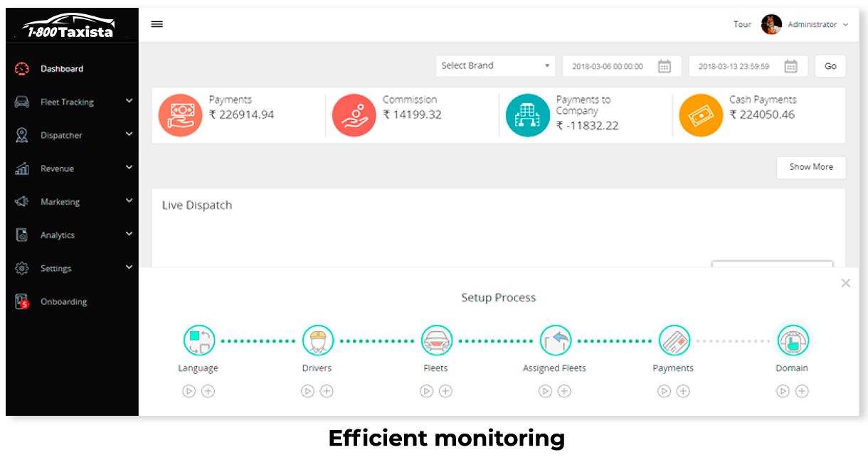Image resolution: width=868 pixels, height=467 pixels.
Task: Click the Fleets setup step icon
Action: tap(436, 340)
